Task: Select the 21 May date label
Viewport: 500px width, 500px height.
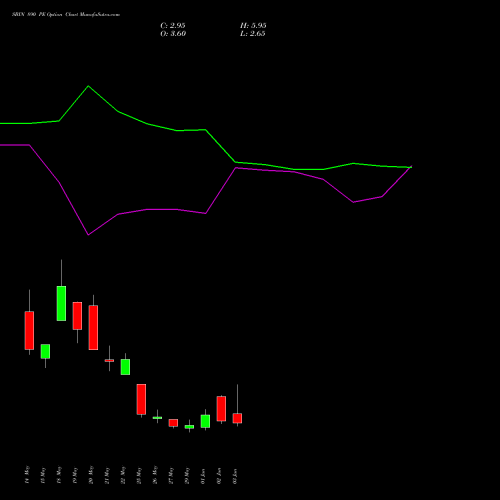Action: click(x=107, y=474)
